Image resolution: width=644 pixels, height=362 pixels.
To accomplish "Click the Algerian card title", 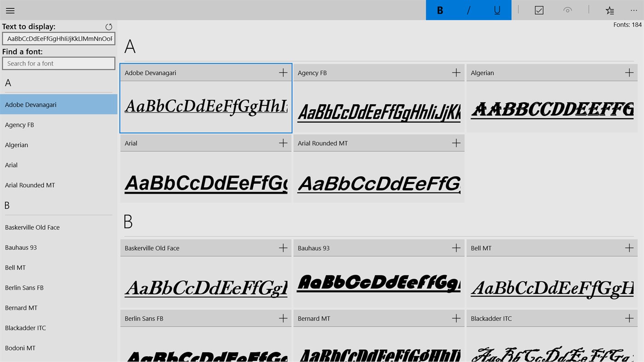I will [482, 73].
